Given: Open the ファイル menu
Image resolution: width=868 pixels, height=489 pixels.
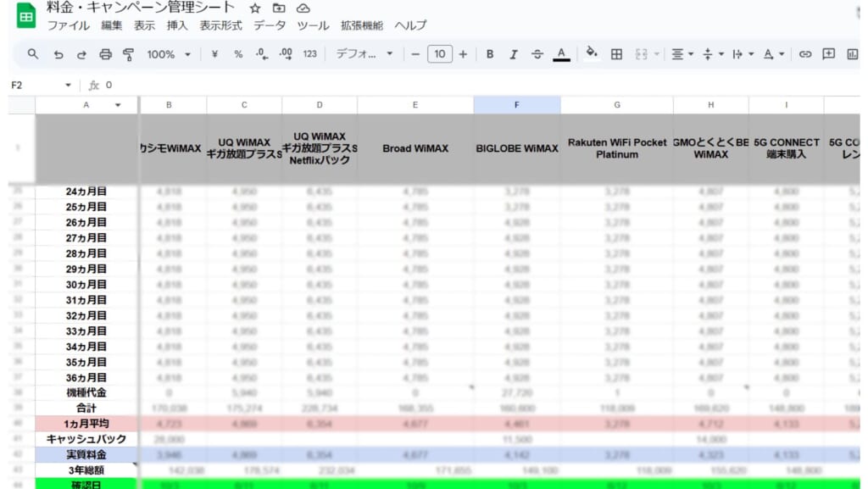Looking at the screenshot, I should coord(69,25).
